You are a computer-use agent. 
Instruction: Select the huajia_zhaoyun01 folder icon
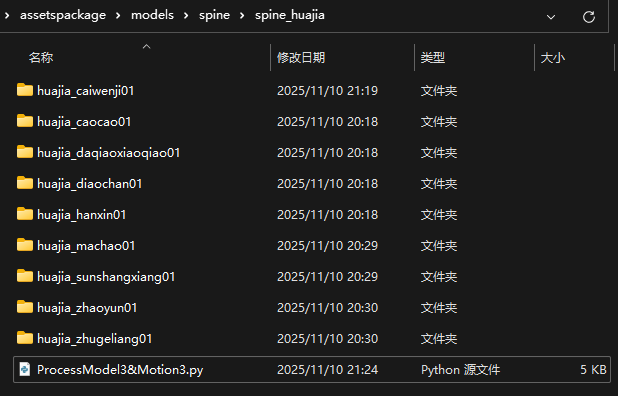pos(25,307)
